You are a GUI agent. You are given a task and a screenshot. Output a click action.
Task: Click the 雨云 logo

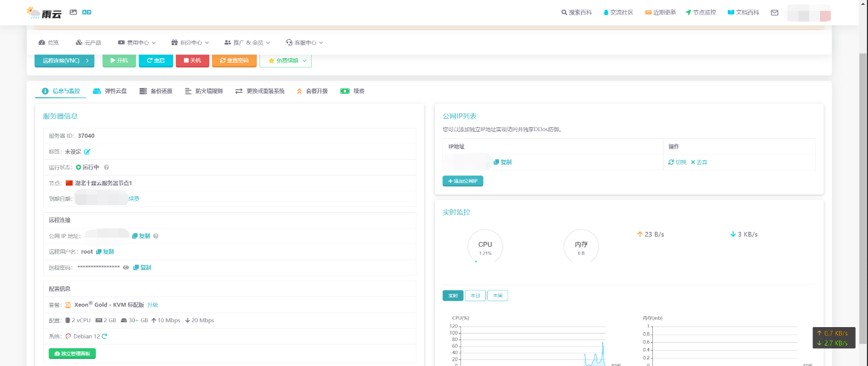[44, 13]
